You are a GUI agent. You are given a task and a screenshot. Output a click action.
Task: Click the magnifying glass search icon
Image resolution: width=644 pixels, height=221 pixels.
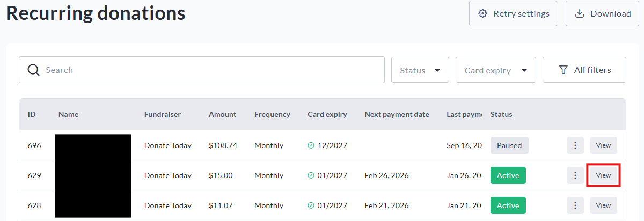point(33,70)
